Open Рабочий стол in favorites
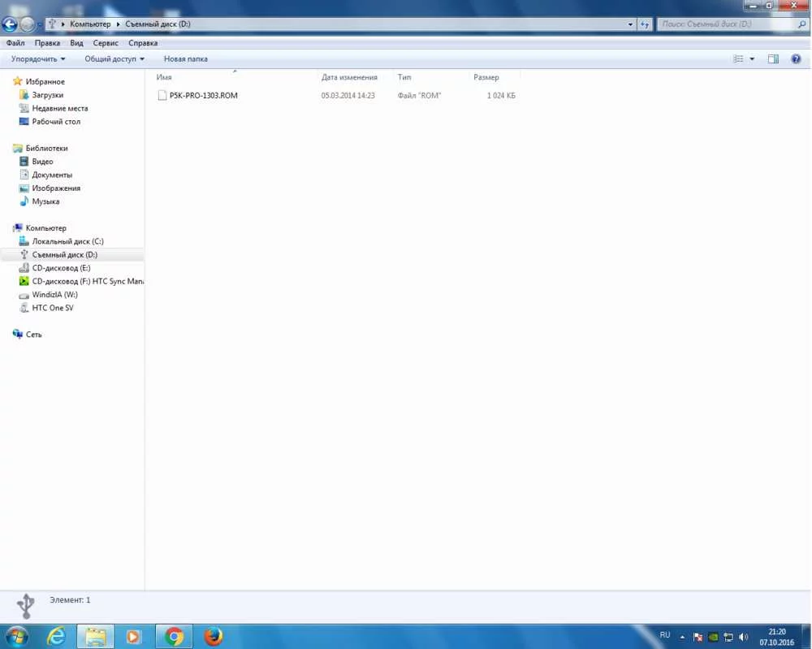Screen dimensions: 812x649 [56, 122]
